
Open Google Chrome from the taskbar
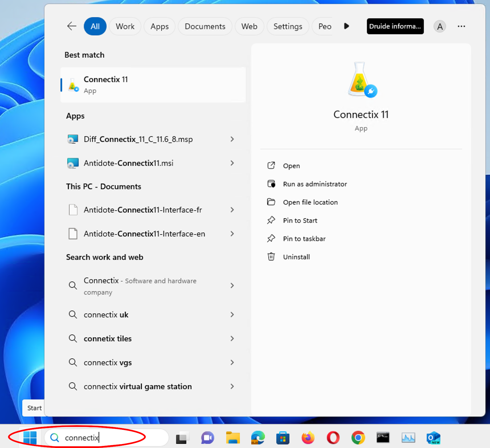[x=358, y=438]
